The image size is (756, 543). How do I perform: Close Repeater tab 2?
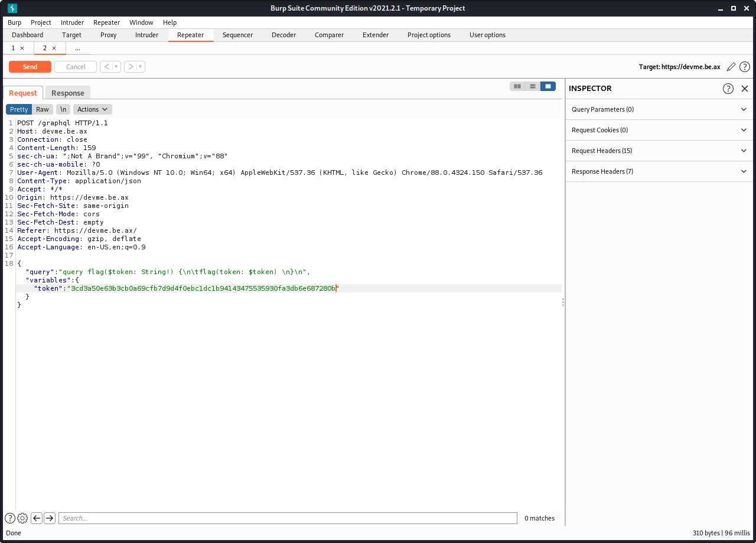pos(54,48)
